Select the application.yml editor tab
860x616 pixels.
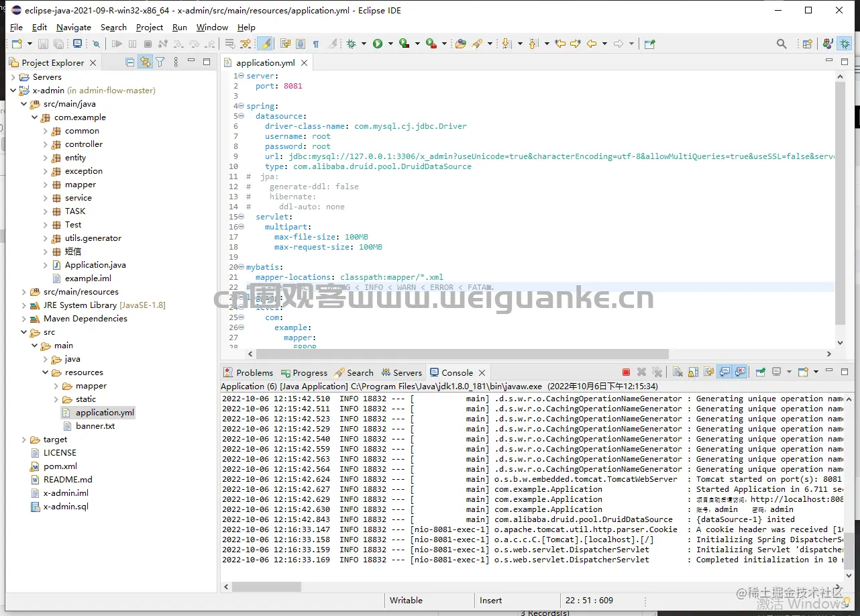tap(266, 62)
